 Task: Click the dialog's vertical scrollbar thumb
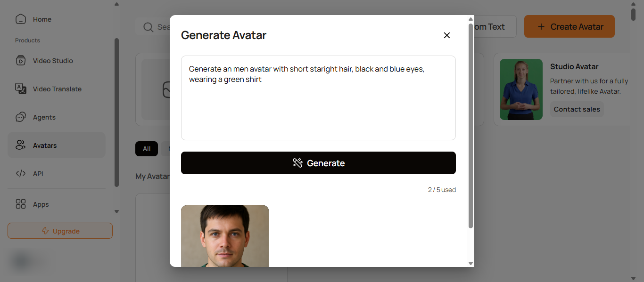click(471, 127)
